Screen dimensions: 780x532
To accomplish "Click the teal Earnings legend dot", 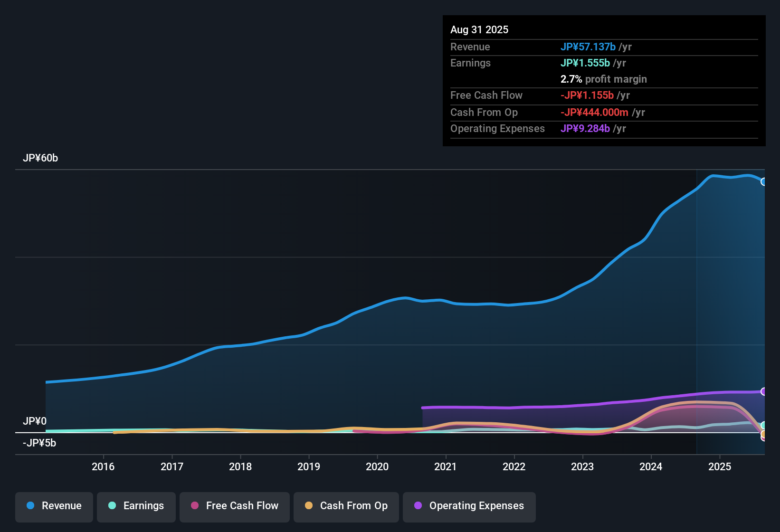I will 112,506.
